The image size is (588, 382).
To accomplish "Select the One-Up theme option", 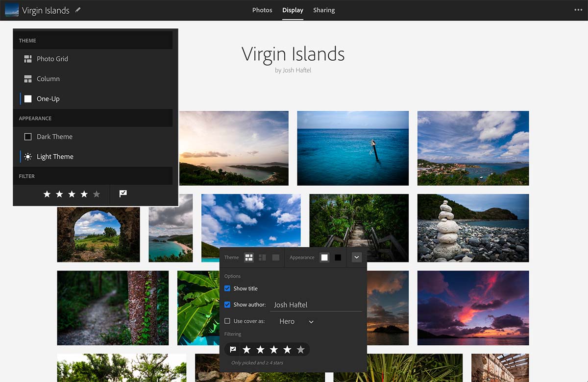I will tap(48, 99).
